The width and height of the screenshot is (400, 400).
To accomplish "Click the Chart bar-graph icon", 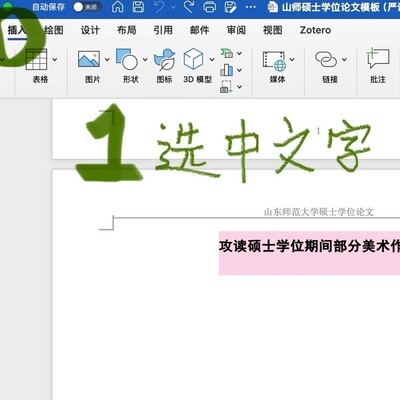I will [227, 70].
